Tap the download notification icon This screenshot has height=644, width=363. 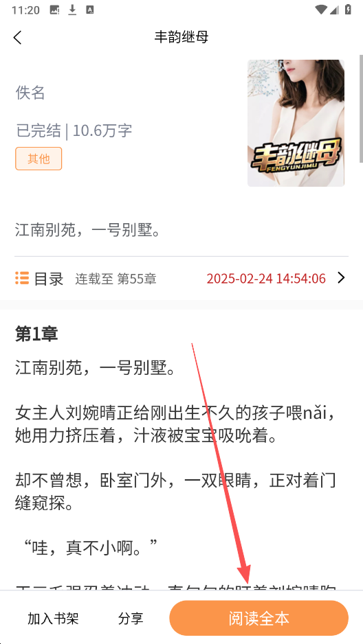tap(72, 10)
